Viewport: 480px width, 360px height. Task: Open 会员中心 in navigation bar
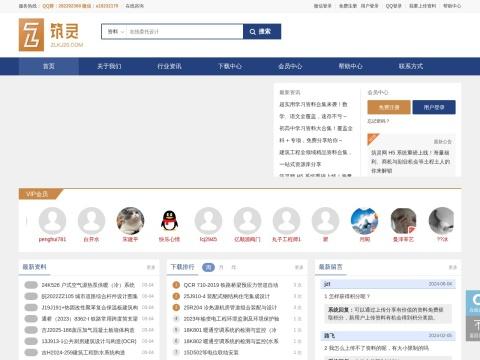pos(290,66)
